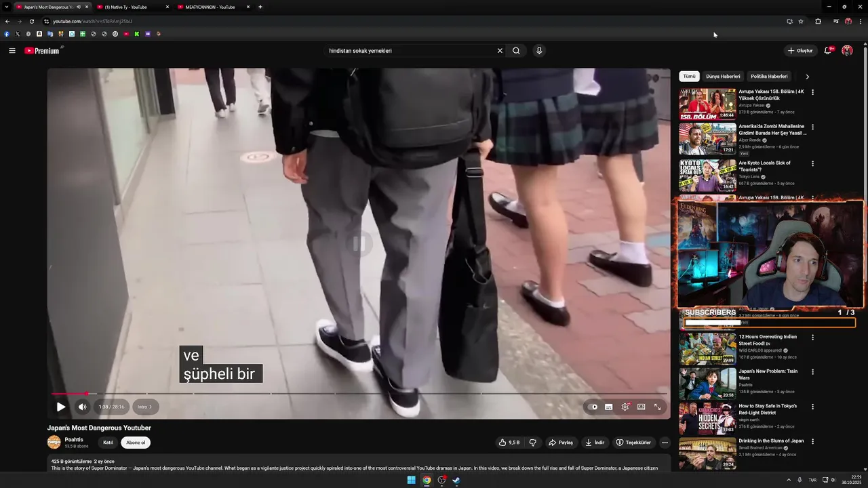Open the YouTube hamburger guide menu

coord(12,51)
